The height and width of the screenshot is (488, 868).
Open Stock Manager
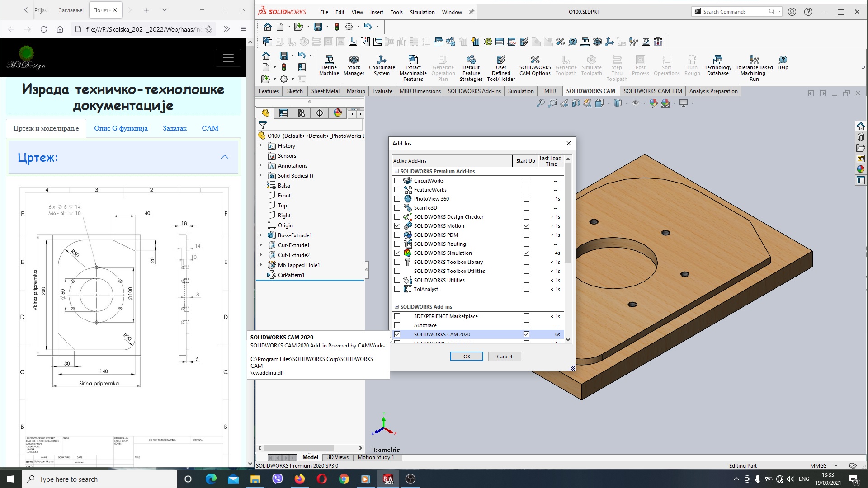pyautogui.click(x=354, y=66)
